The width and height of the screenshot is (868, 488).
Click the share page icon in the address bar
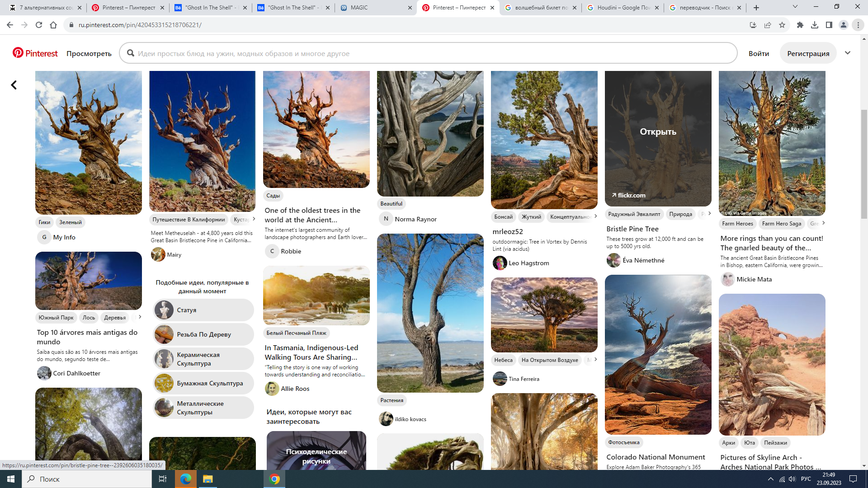pos(767,25)
